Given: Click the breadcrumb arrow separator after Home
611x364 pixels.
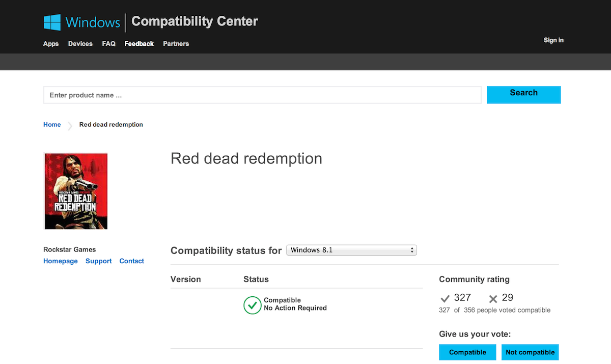Looking at the screenshot, I should pos(70,125).
